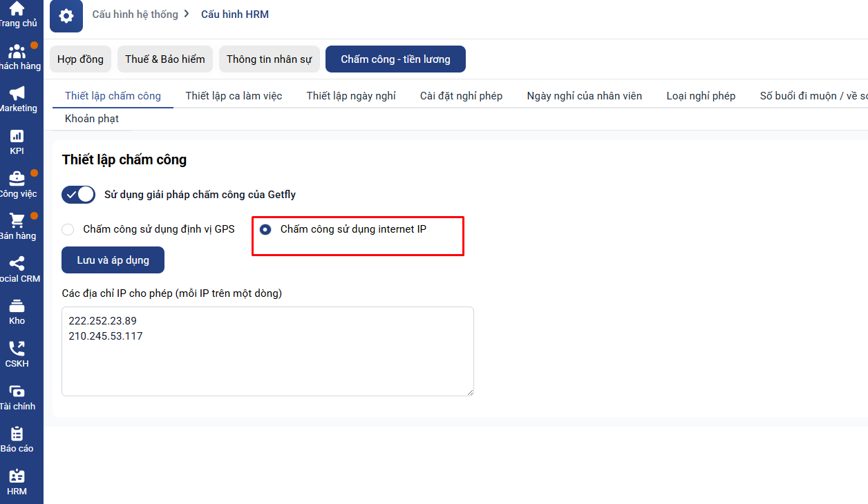Open the Khoản phạt tab
The image size is (868, 504).
tap(92, 119)
